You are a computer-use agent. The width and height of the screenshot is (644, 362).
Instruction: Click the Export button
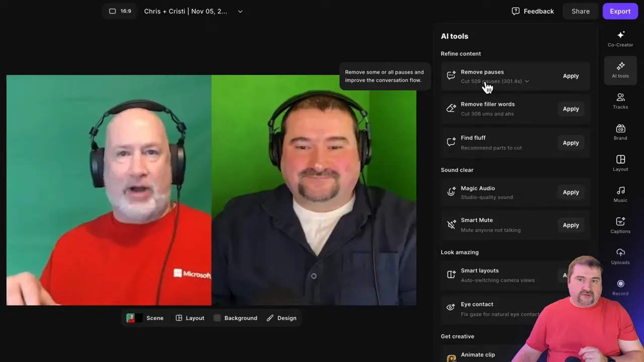coord(620,11)
